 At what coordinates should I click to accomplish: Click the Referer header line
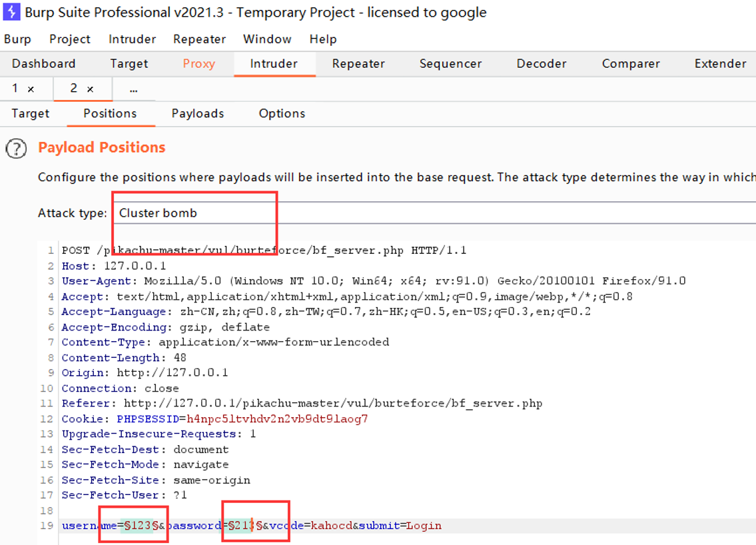coord(302,403)
